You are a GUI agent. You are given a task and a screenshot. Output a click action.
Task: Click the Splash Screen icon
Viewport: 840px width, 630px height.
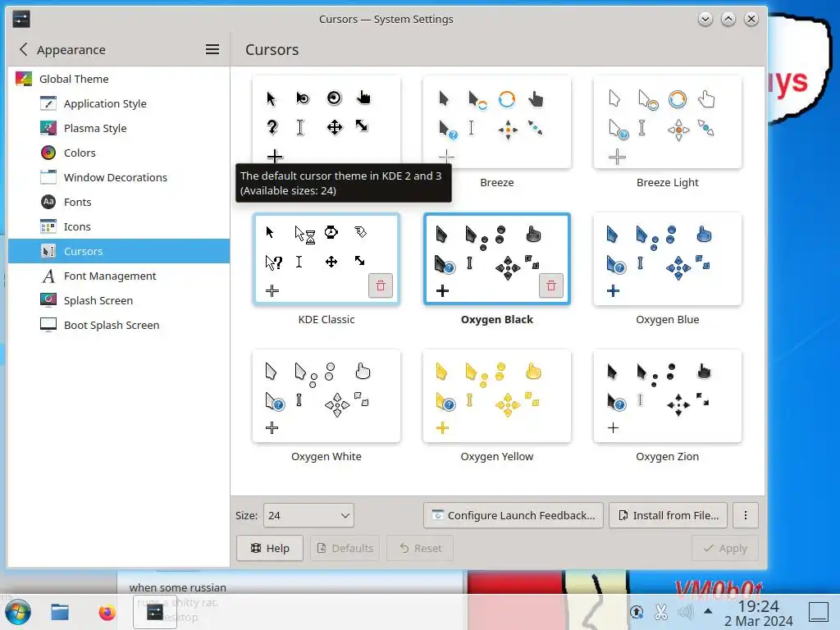(x=48, y=300)
